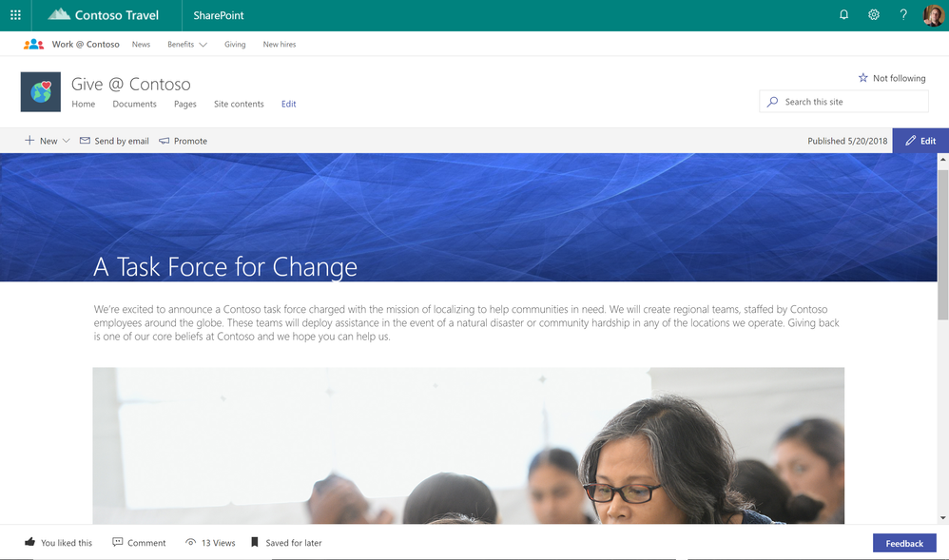Click the scrollbar down arrow

point(943,518)
